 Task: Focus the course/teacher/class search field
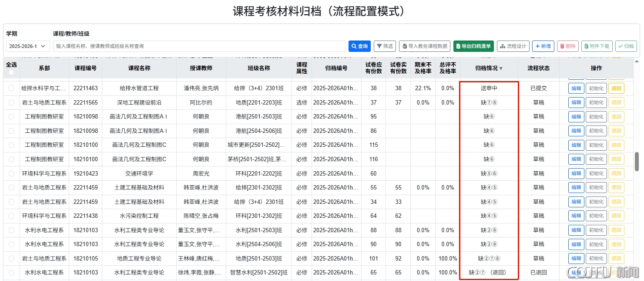pos(199,46)
